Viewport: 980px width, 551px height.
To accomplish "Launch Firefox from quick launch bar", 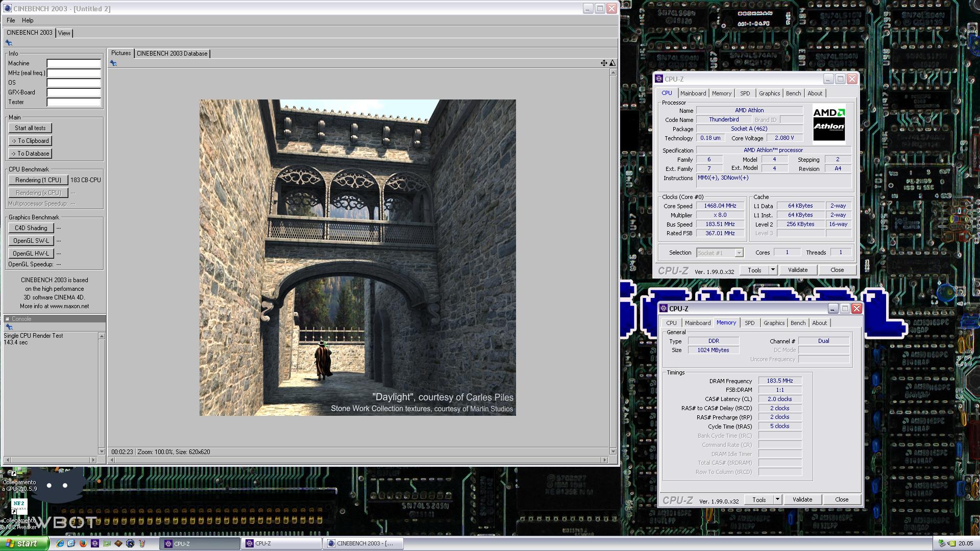I will point(83,543).
